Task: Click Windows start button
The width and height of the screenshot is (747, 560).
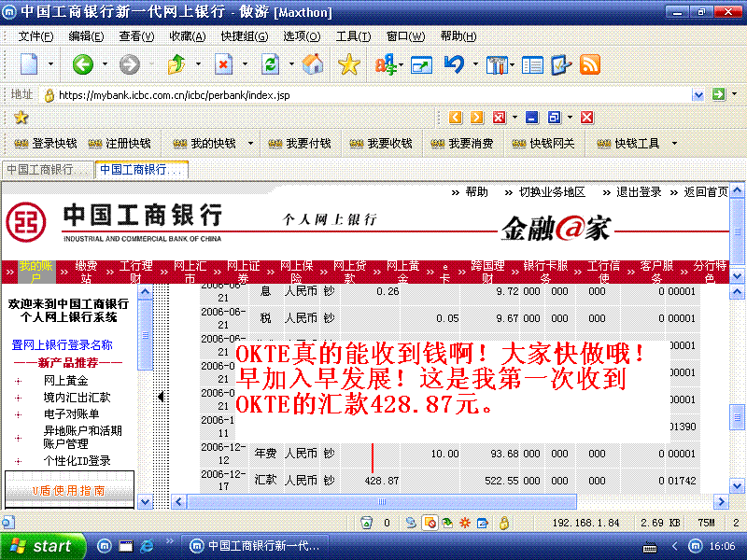Action: (x=43, y=546)
